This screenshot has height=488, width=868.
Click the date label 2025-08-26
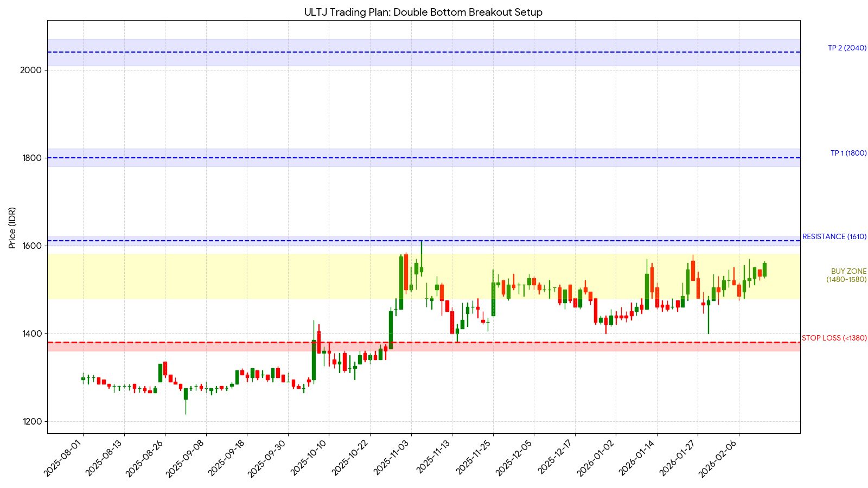point(146,459)
